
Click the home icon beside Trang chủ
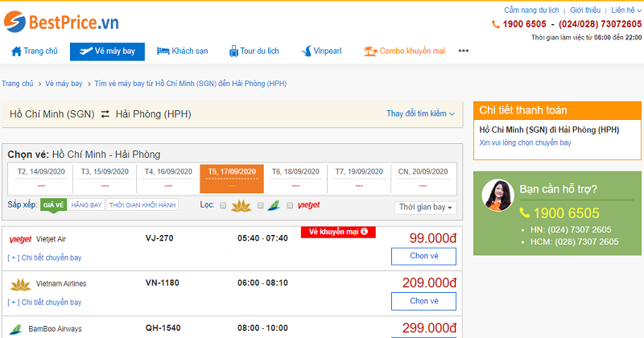[16, 52]
